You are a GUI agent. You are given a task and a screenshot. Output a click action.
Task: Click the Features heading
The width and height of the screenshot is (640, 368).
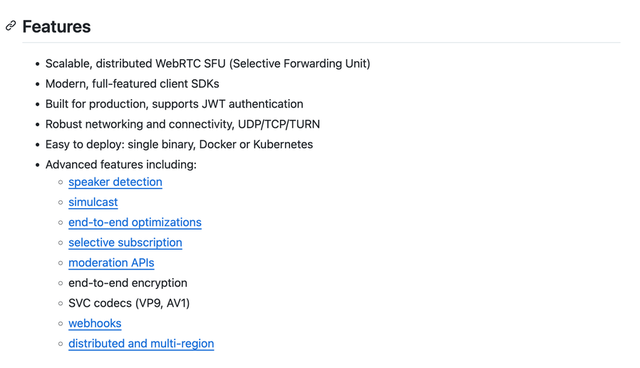pyautogui.click(x=56, y=27)
